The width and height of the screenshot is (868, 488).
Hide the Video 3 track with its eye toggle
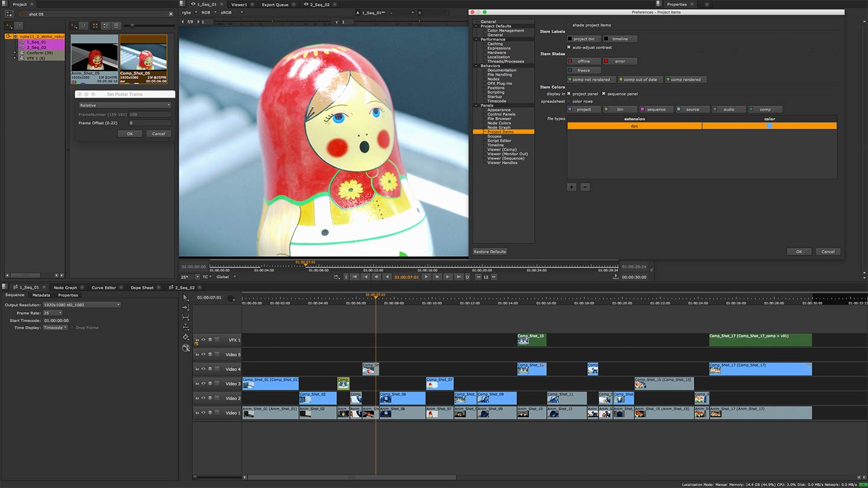[x=203, y=383]
